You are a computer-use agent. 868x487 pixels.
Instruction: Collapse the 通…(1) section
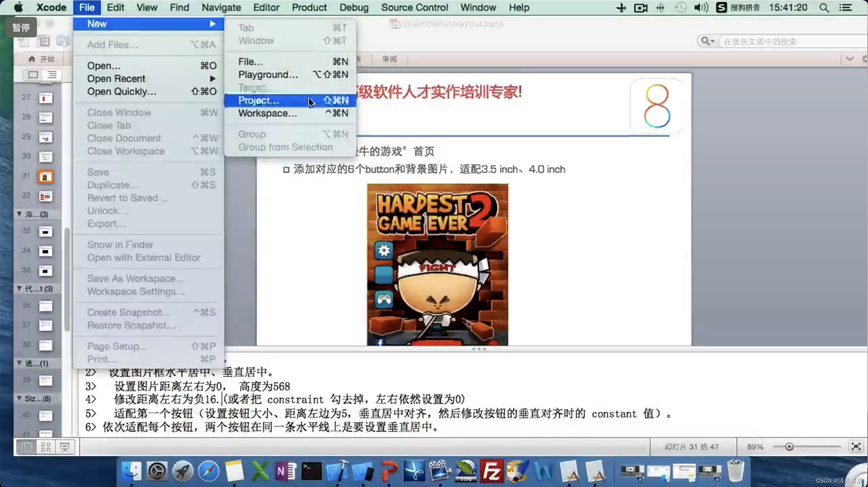point(19,363)
